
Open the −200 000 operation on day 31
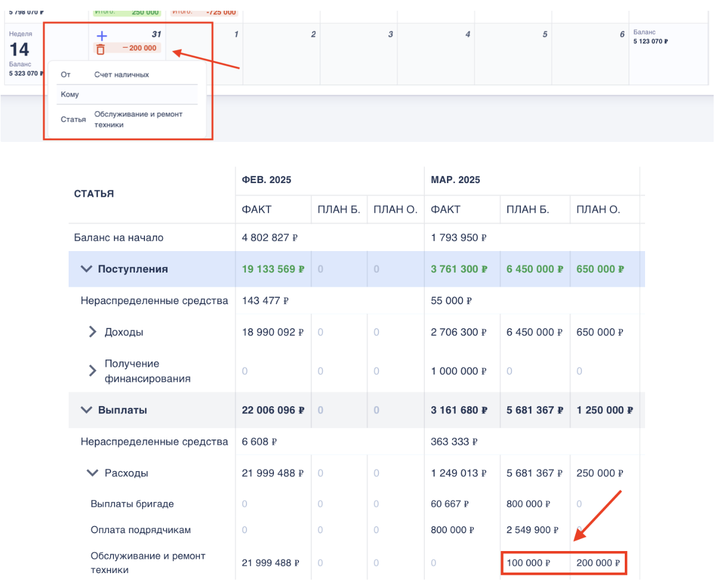pyautogui.click(x=139, y=48)
